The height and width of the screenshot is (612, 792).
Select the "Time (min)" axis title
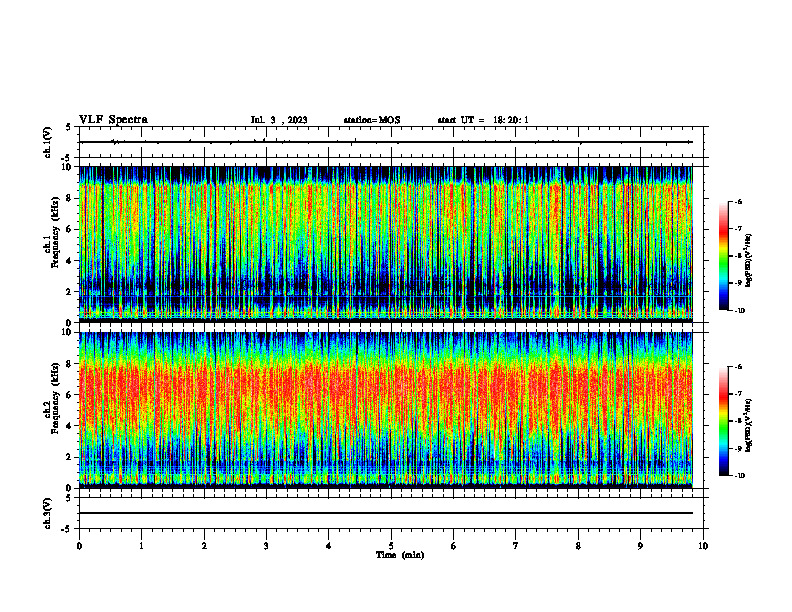(400, 555)
